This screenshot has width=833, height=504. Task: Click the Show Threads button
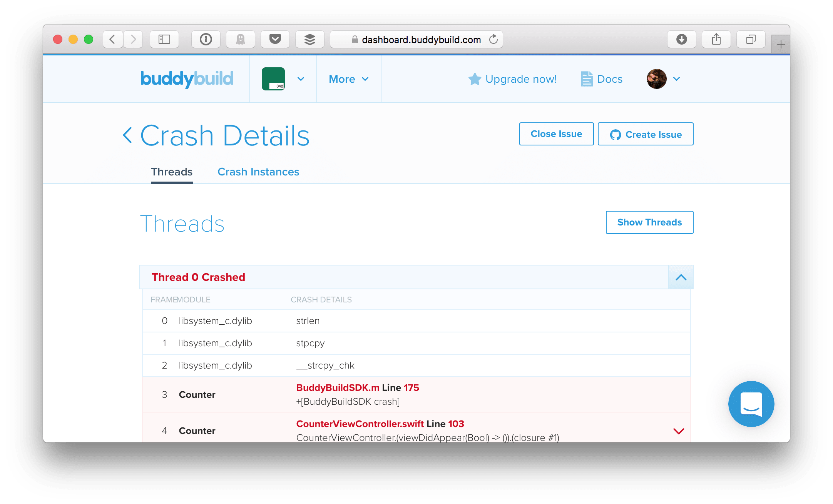pos(650,222)
